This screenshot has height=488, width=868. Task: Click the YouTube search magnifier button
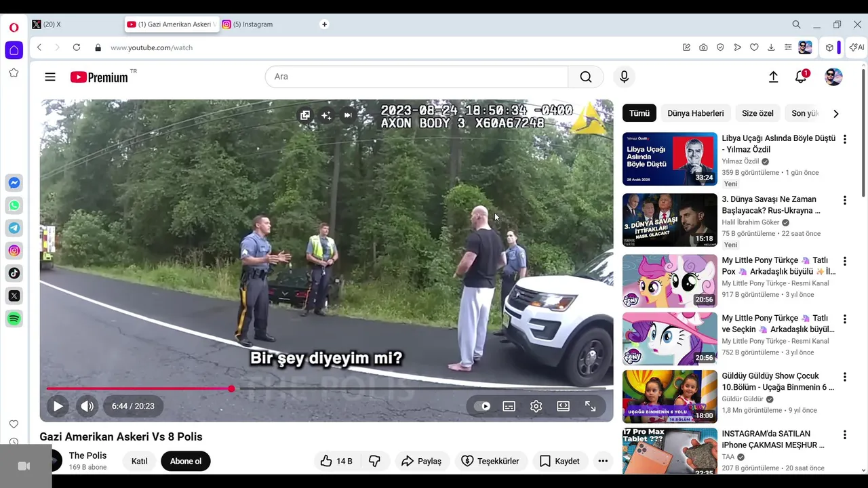pos(586,77)
